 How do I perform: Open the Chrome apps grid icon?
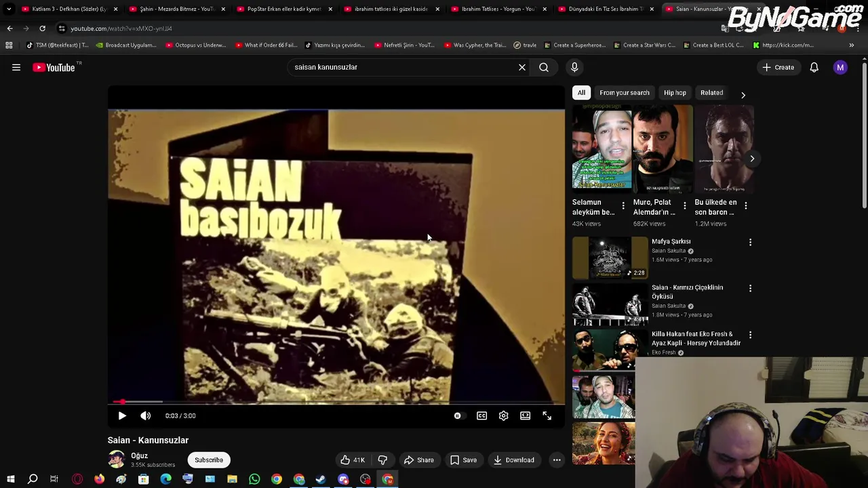tap(9, 45)
